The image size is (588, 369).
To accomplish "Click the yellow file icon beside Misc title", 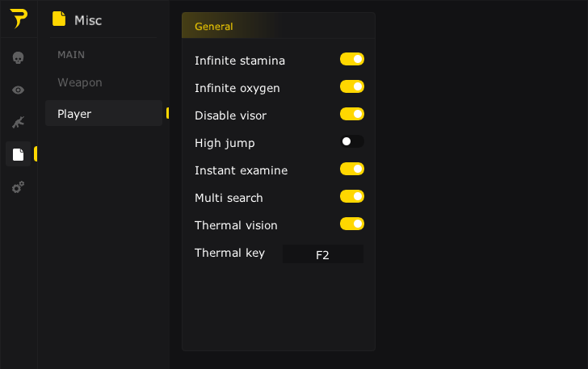I will [59, 19].
